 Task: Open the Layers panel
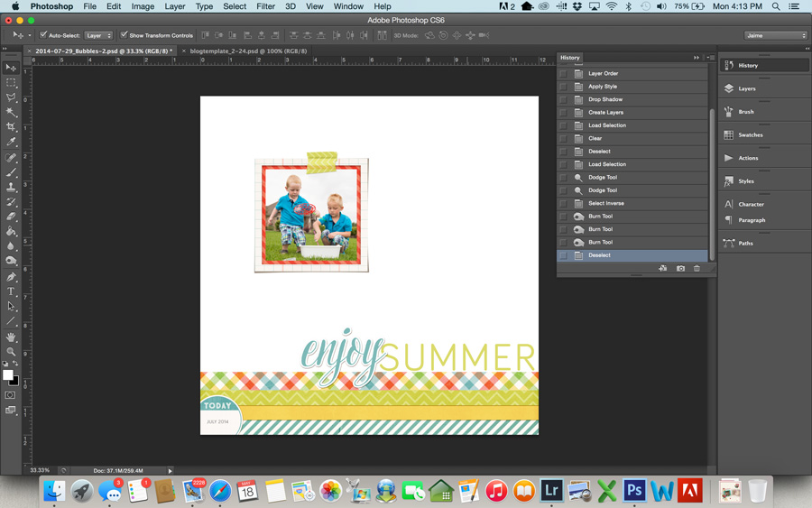click(x=746, y=88)
